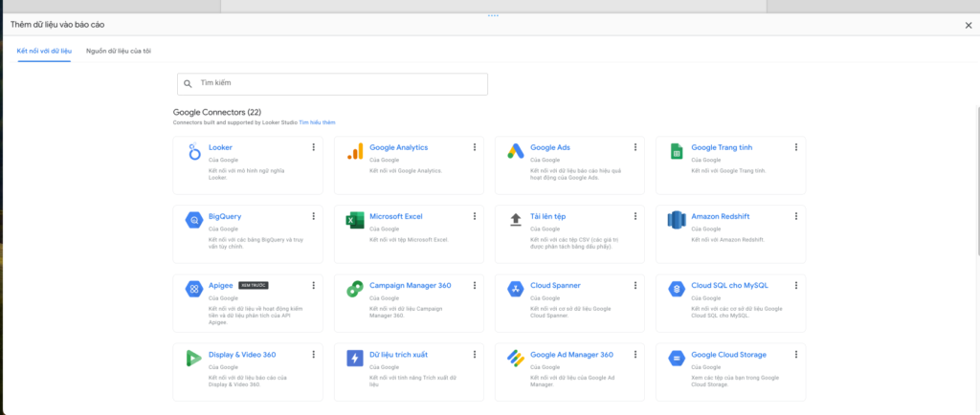Click the Google Ad Manager 360 icon
The height and width of the screenshot is (415, 980).
coord(516,359)
